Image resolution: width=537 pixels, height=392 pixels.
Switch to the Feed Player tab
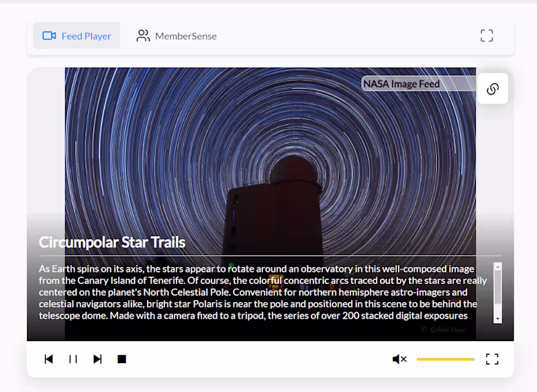(x=77, y=36)
